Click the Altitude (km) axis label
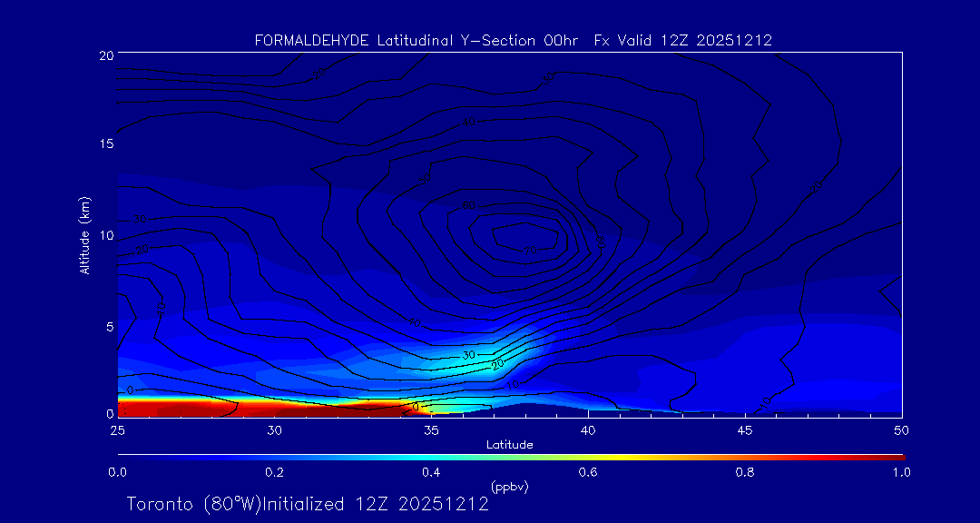The width and height of the screenshot is (980, 523). 84,235
